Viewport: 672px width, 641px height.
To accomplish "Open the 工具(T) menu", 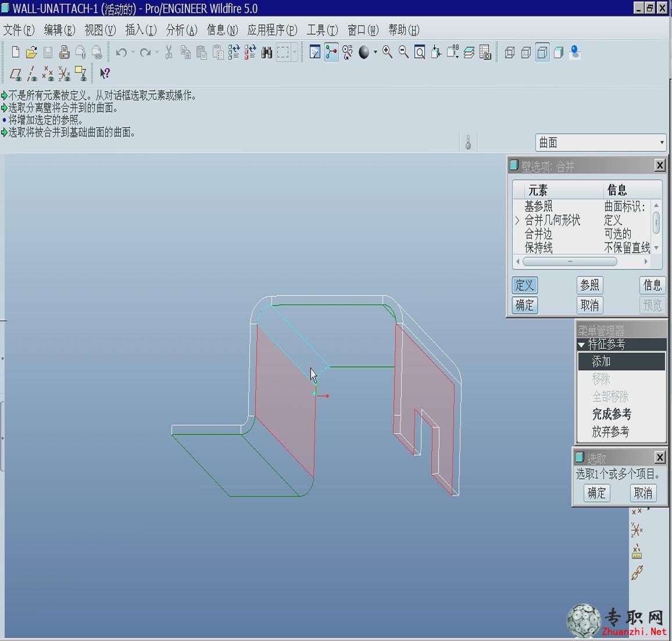I will (322, 30).
